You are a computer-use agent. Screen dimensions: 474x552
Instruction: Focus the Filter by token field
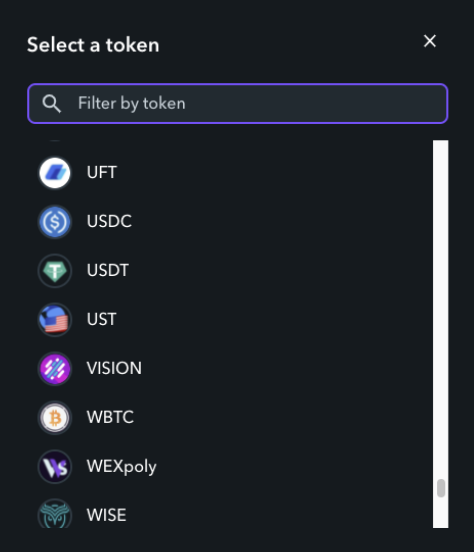[238, 104]
